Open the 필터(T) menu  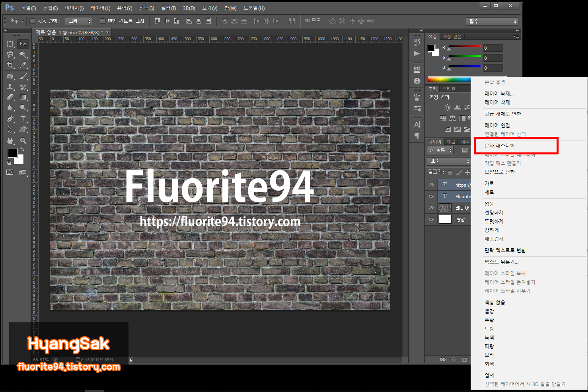[168, 8]
